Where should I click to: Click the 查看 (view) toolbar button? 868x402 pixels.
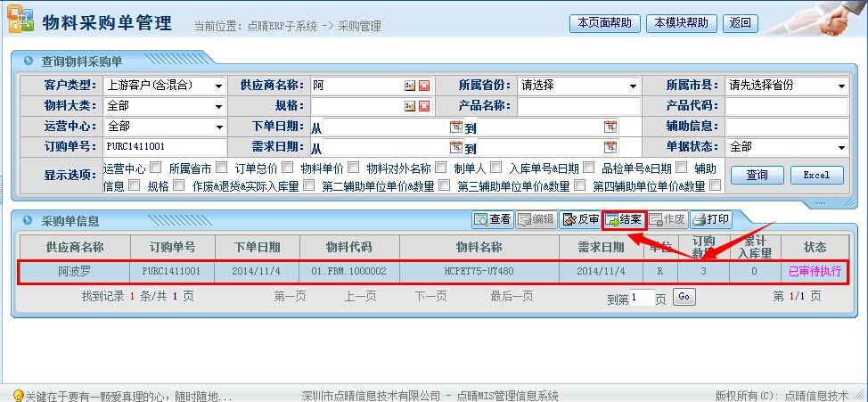pos(493,219)
